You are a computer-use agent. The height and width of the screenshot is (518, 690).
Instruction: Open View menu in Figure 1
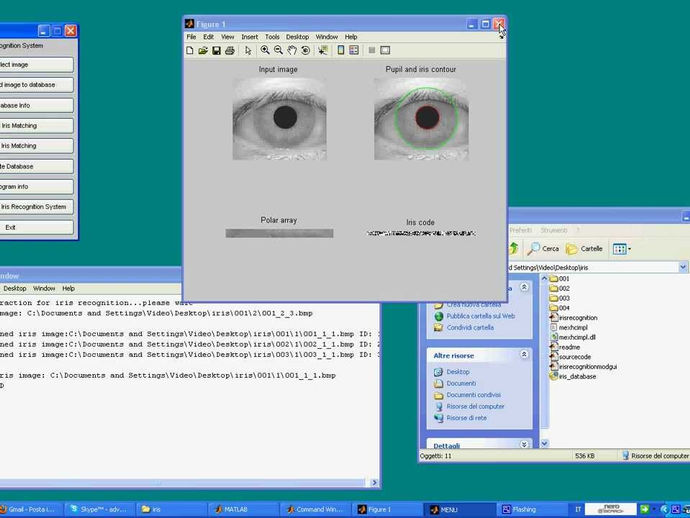228,37
